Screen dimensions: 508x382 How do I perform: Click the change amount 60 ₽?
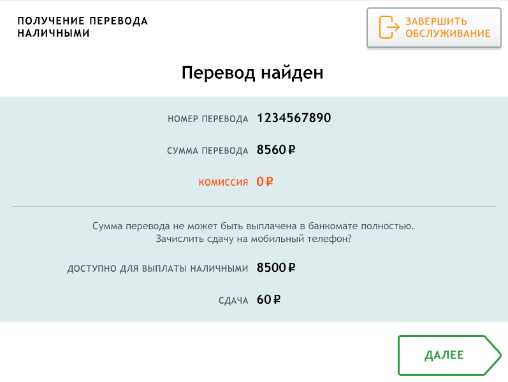click(269, 300)
